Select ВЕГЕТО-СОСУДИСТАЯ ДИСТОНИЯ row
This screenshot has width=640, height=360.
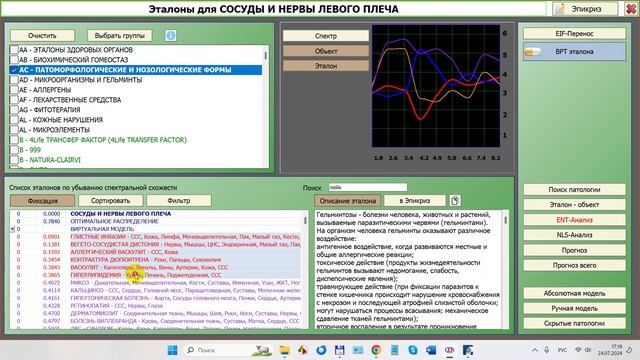pos(156,244)
